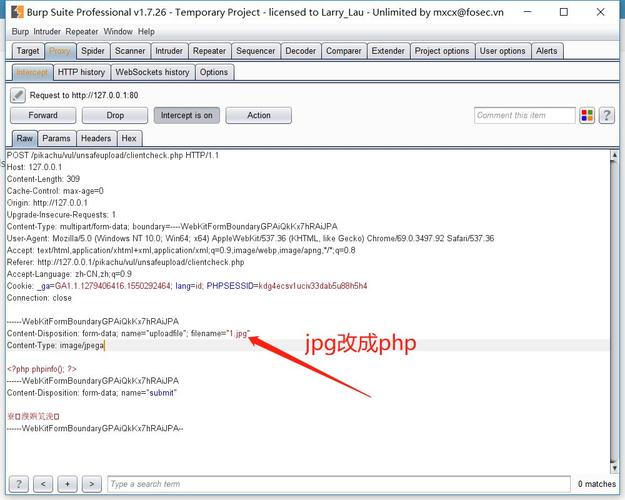The width and height of the screenshot is (625, 500).
Task: Switch to the Target tab
Action: point(28,51)
